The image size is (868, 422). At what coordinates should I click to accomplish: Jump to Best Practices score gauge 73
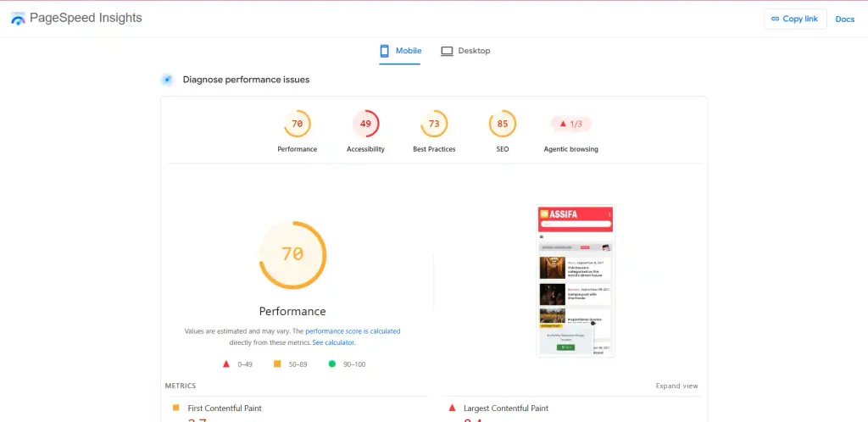pyautogui.click(x=434, y=124)
